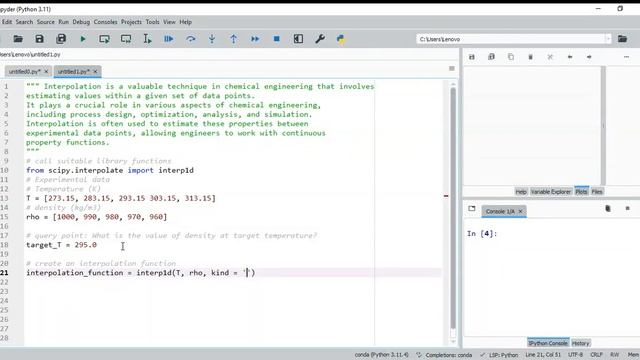
Task: Save plot in the Plots pane
Action: (x=472, y=57)
